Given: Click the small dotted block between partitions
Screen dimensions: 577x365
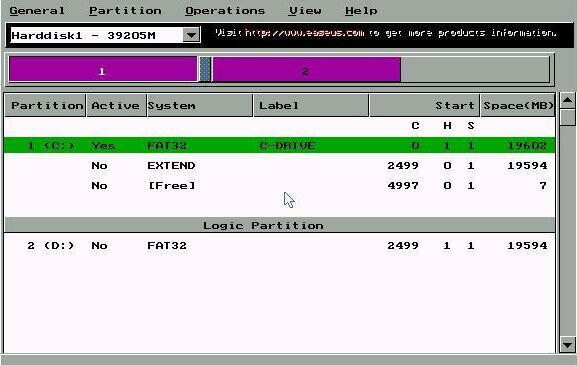Looking at the screenshot, I should [205, 69].
